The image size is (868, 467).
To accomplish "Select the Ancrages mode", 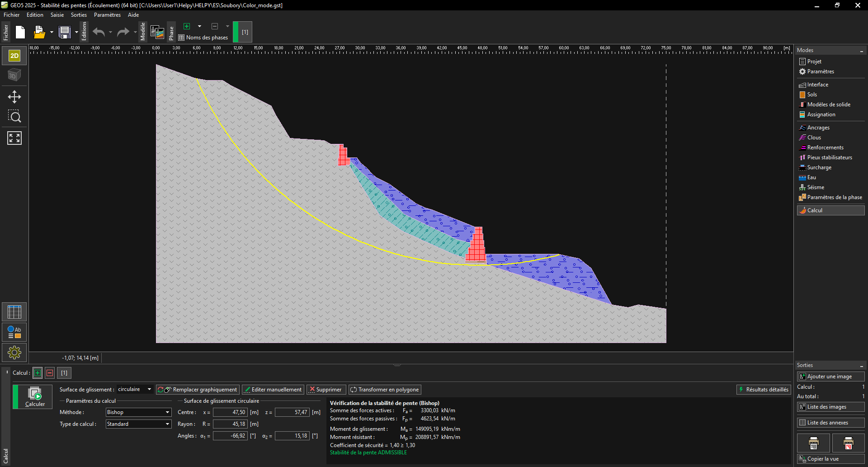I will (818, 128).
